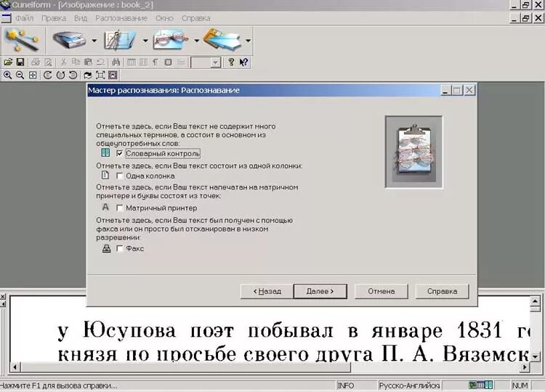Click the INFO status bar entry
This screenshot has height=392, width=545.
tap(345, 385)
